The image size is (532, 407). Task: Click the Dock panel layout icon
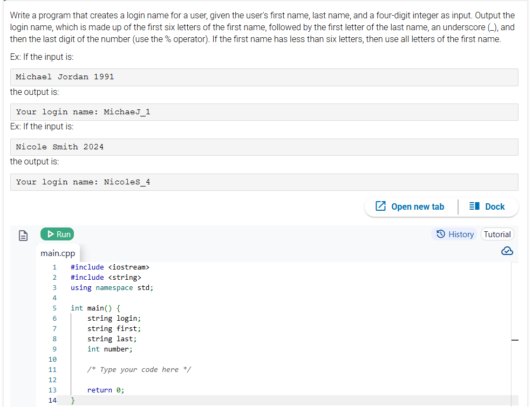coord(473,206)
